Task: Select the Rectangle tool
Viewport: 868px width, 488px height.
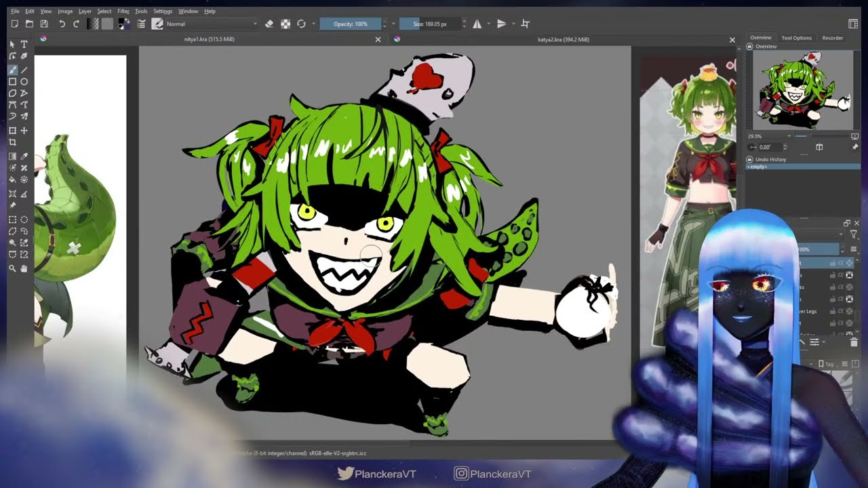Action: [x=12, y=81]
